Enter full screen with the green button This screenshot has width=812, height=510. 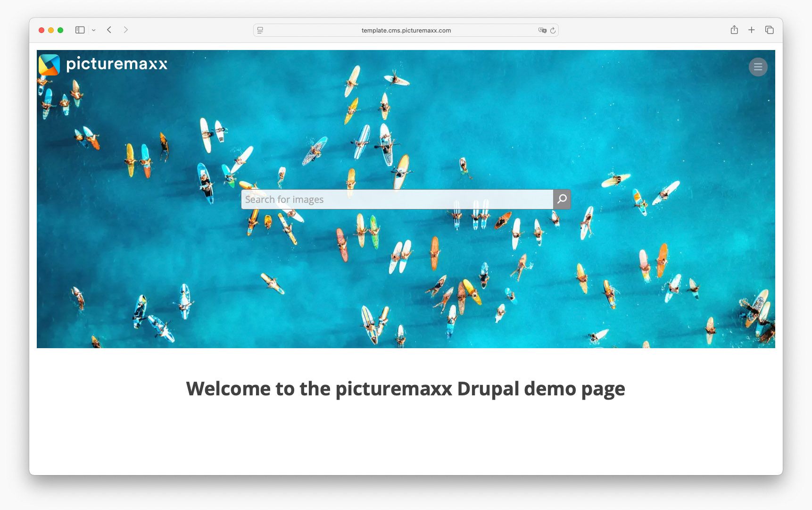[60, 30]
